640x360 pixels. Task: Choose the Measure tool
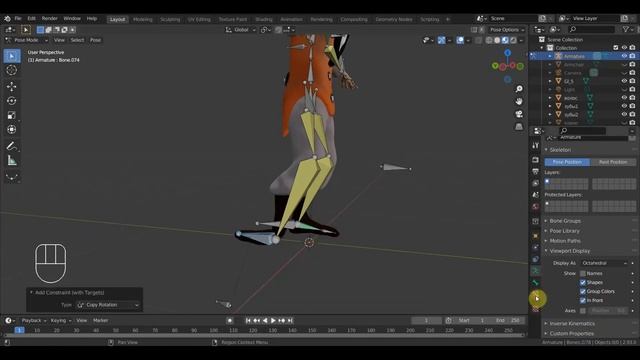click(12, 161)
